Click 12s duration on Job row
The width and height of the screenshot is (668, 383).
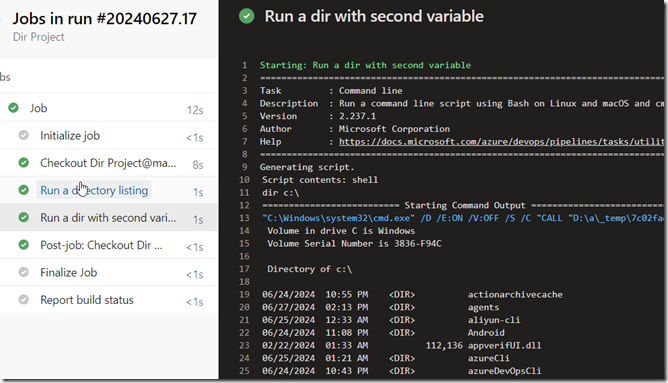pos(195,110)
